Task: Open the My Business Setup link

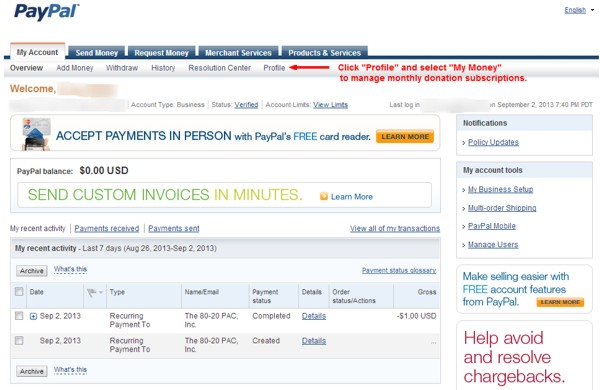Action: point(501,189)
